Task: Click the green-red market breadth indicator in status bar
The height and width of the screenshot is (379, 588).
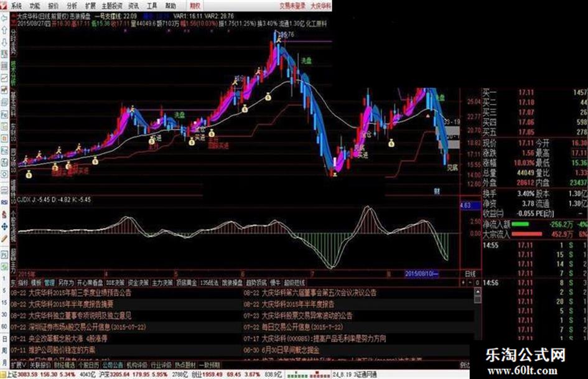Action: pos(308,375)
